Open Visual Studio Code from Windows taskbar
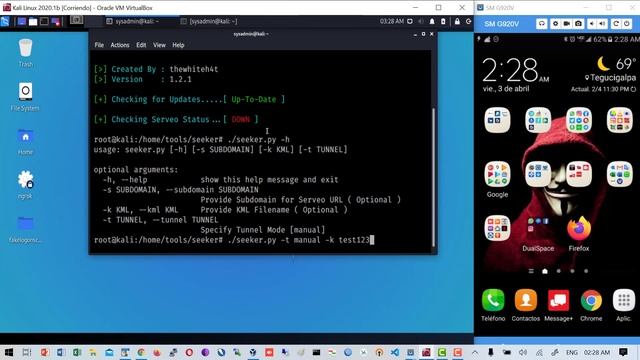Viewport: 640px width, 360px height. click(x=395, y=352)
